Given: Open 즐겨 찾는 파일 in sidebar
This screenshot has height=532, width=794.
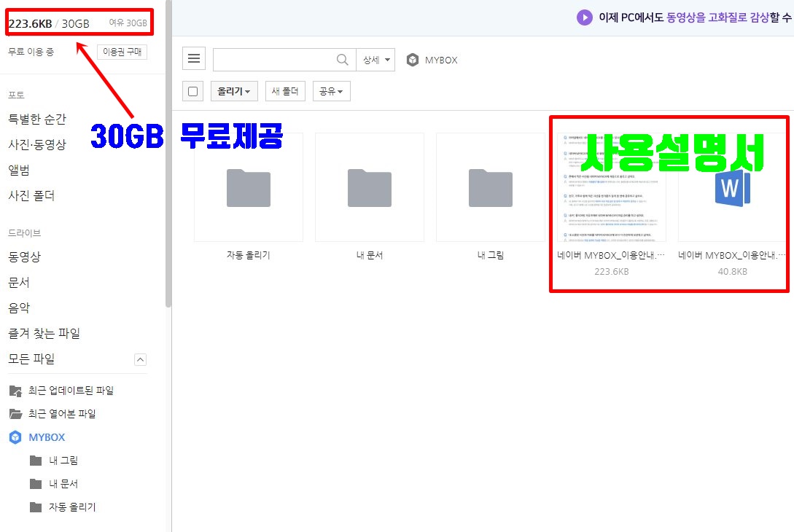Looking at the screenshot, I should (x=44, y=334).
